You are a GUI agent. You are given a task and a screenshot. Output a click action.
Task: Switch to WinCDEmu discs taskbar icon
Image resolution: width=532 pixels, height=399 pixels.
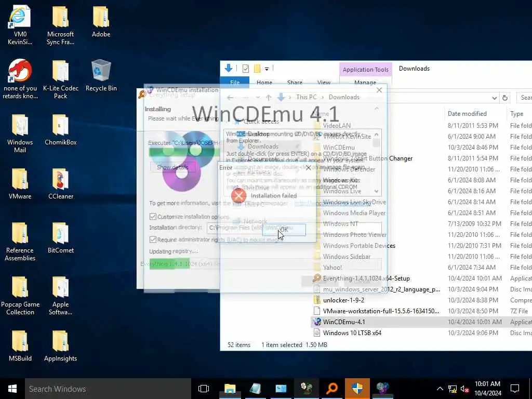tap(382, 389)
